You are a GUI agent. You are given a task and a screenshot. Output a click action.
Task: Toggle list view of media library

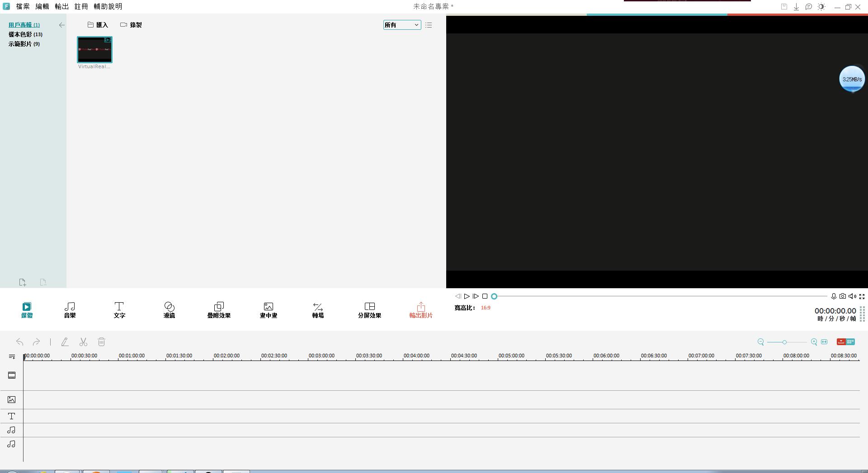(429, 25)
